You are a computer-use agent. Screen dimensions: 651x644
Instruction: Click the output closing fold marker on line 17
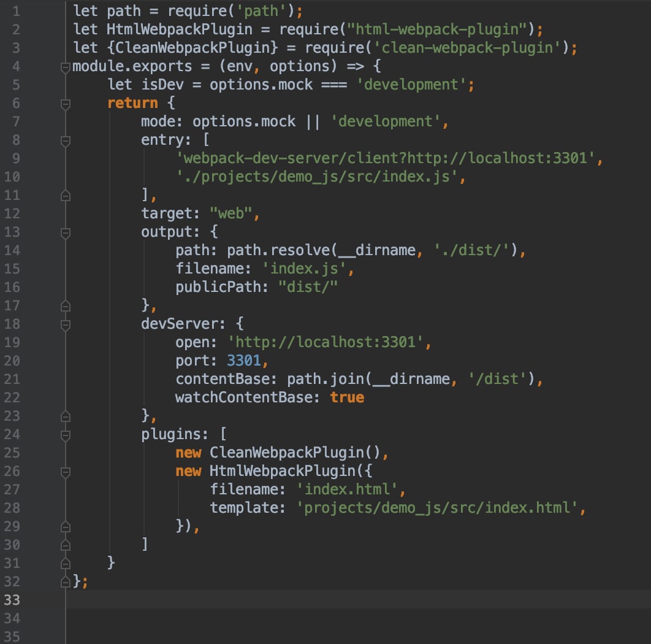click(x=65, y=306)
